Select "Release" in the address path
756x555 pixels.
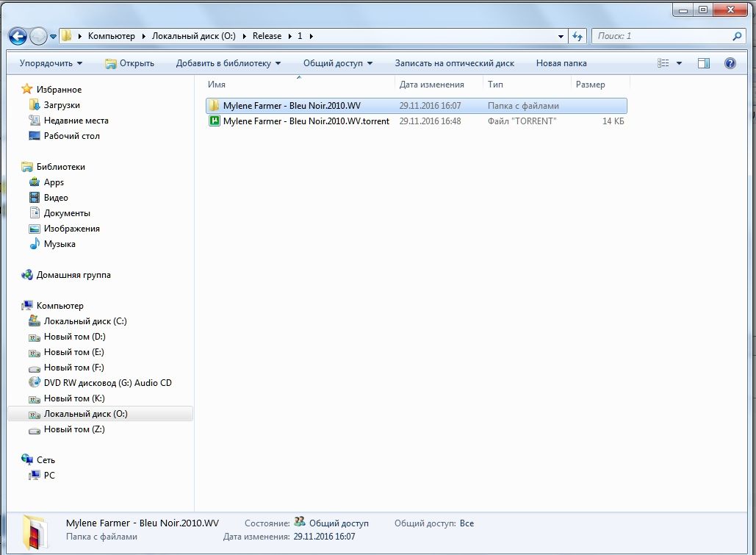point(267,36)
